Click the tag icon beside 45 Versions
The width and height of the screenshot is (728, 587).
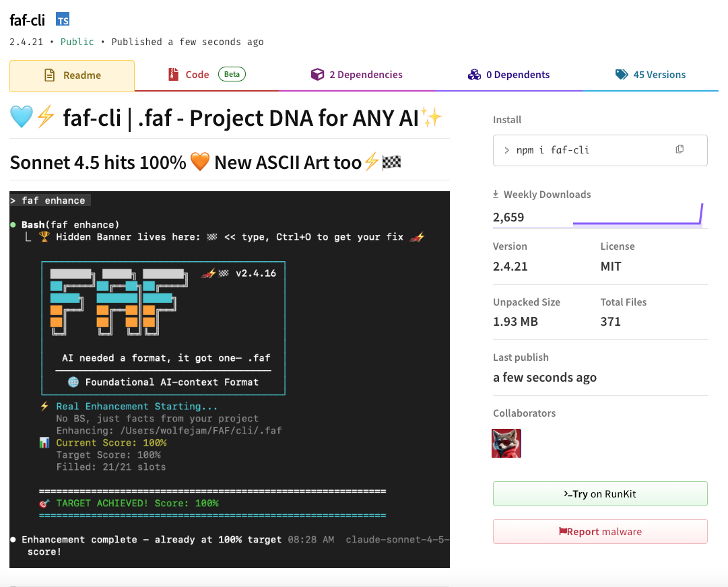[x=620, y=74]
